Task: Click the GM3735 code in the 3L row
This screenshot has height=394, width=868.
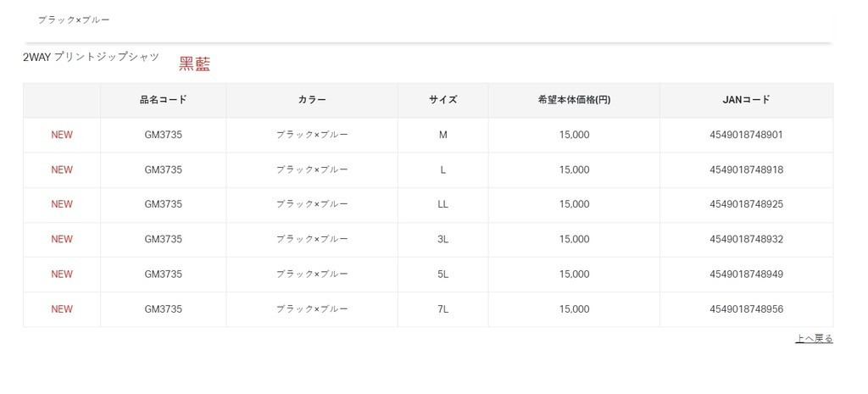Action: click(x=164, y=239)
